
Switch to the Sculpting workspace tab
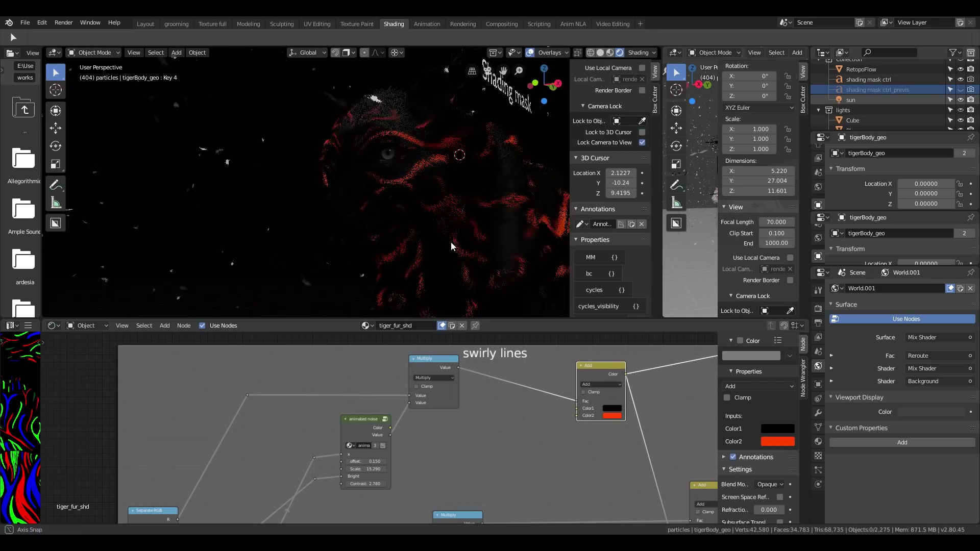point(282,24)
